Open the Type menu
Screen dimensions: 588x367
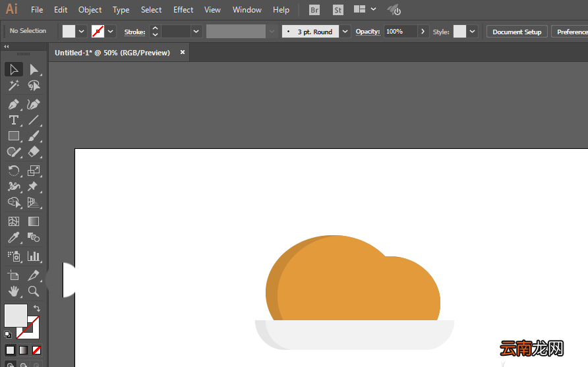tap(121, 10)
